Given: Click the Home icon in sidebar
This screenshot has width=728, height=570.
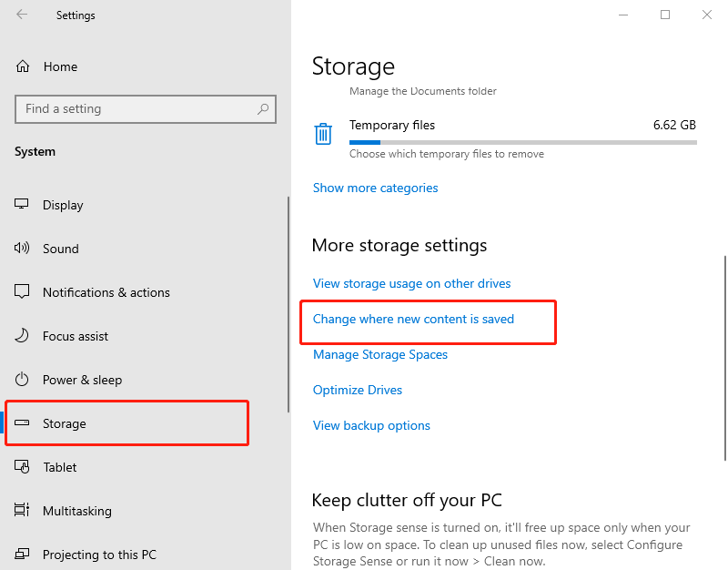Looking at the screenshot, I should (23, 66).
